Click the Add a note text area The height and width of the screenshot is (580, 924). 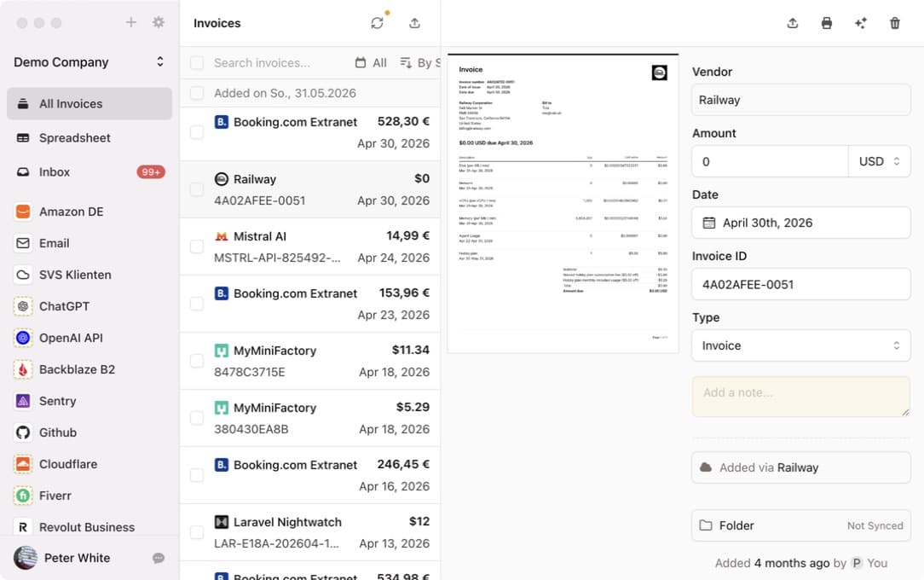click(x=801, y=397)
